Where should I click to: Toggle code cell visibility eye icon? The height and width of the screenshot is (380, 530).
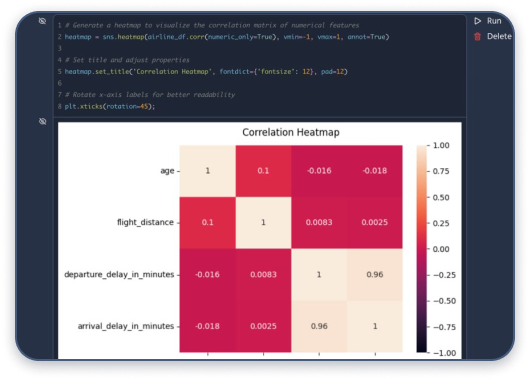pyautogui.click(x=42, y=21)
